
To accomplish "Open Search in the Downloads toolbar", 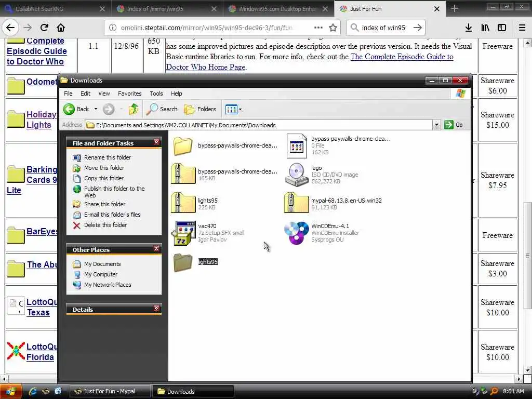I will [x=162, y=109].
